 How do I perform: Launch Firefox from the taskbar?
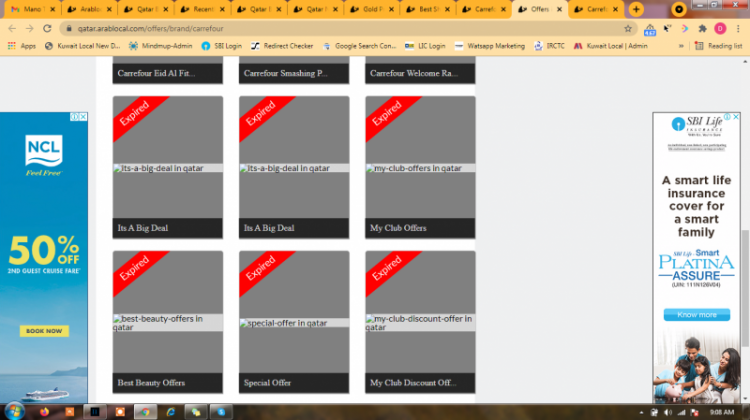(x=44, y=412)
